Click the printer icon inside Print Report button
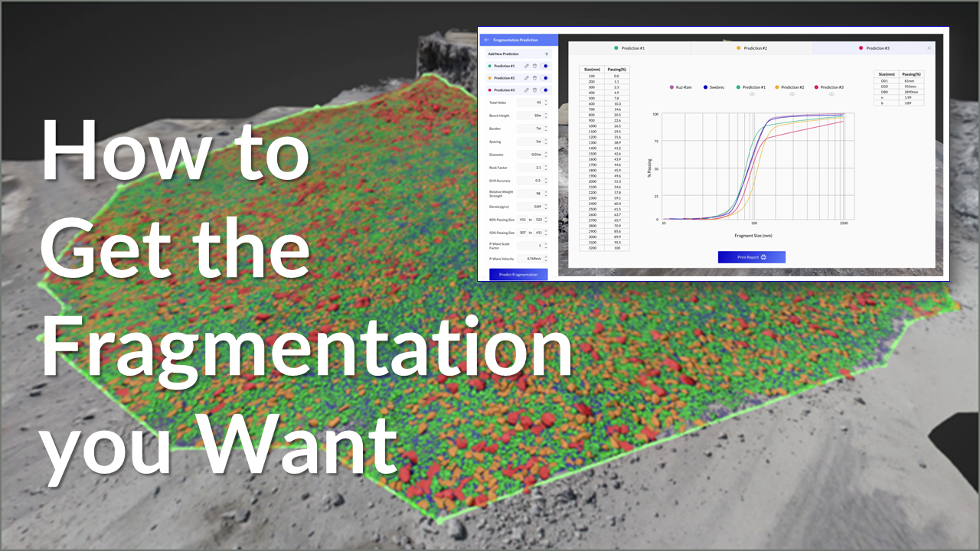980x551 pixels. pos(763,257)
